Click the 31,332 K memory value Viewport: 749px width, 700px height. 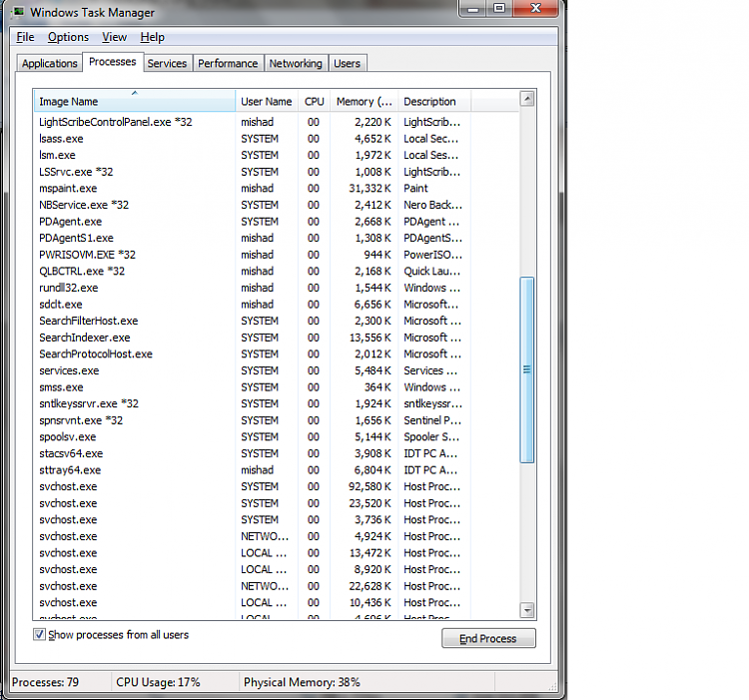tap(370, 188)
